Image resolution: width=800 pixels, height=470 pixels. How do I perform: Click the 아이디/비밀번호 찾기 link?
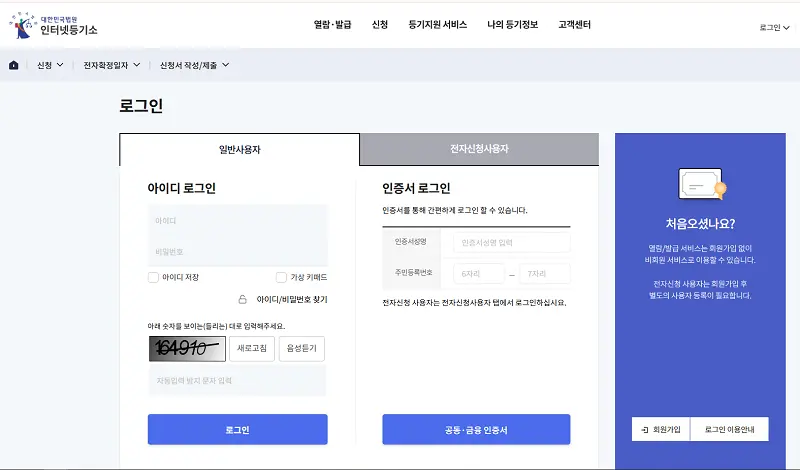(292, 300)
